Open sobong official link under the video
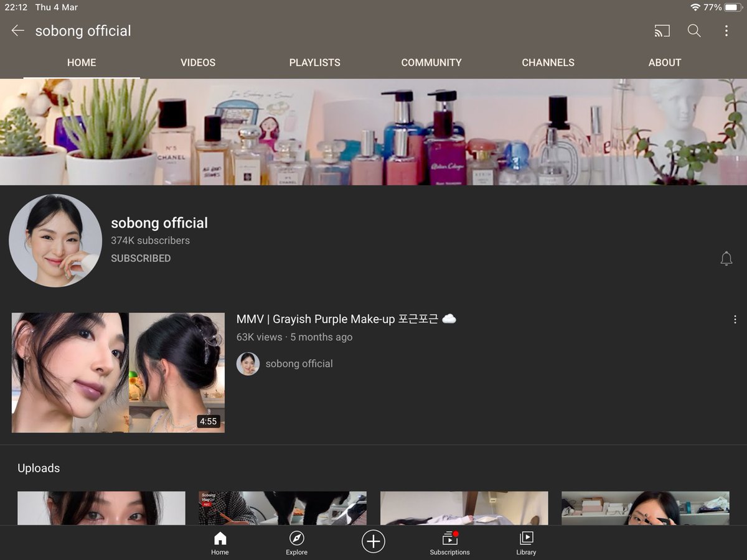 click(x=299, y=364)
